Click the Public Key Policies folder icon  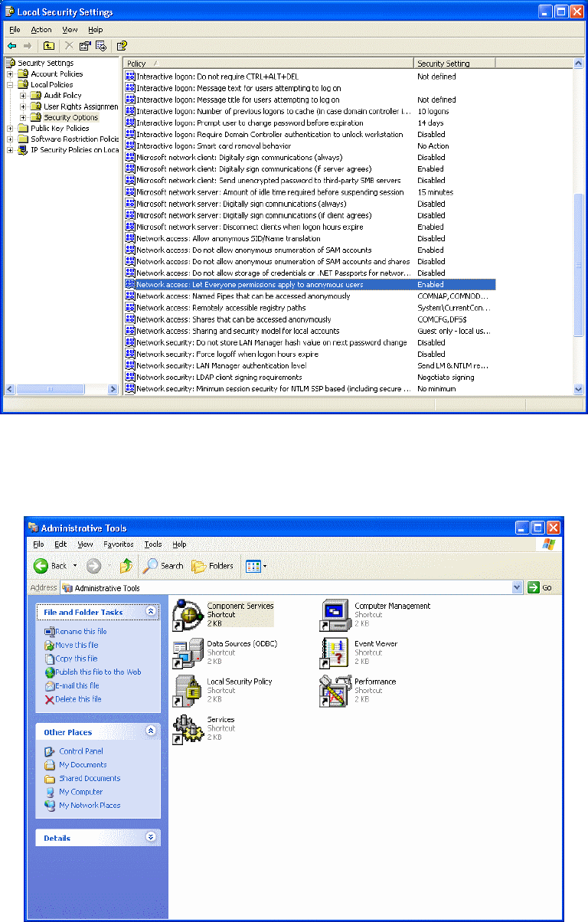24,128
